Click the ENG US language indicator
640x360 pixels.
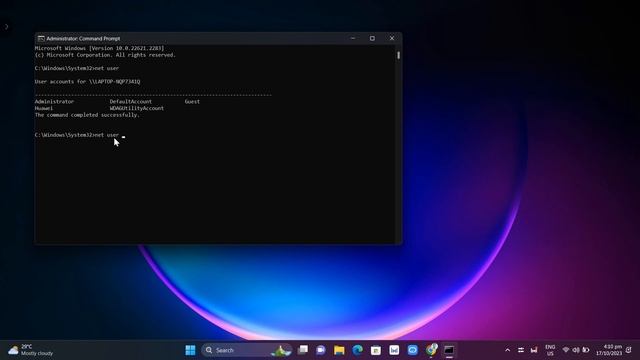point(550,350)
